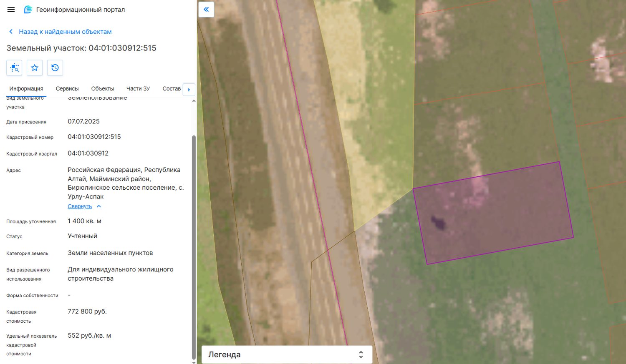Viewport: 626px width, 364px height.
Task: Click the info panel vertical scrollbar
Action: point(194,247)
